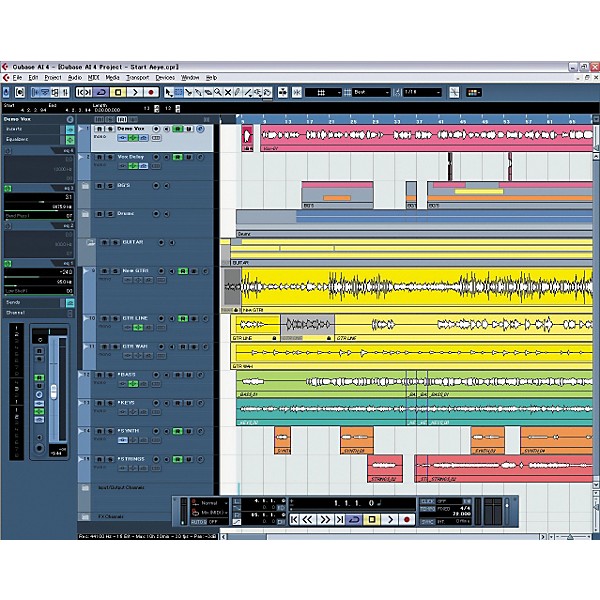600x600 pixels.
Task: Adjust the transport output level slider
Action: [x=507, y=505]
